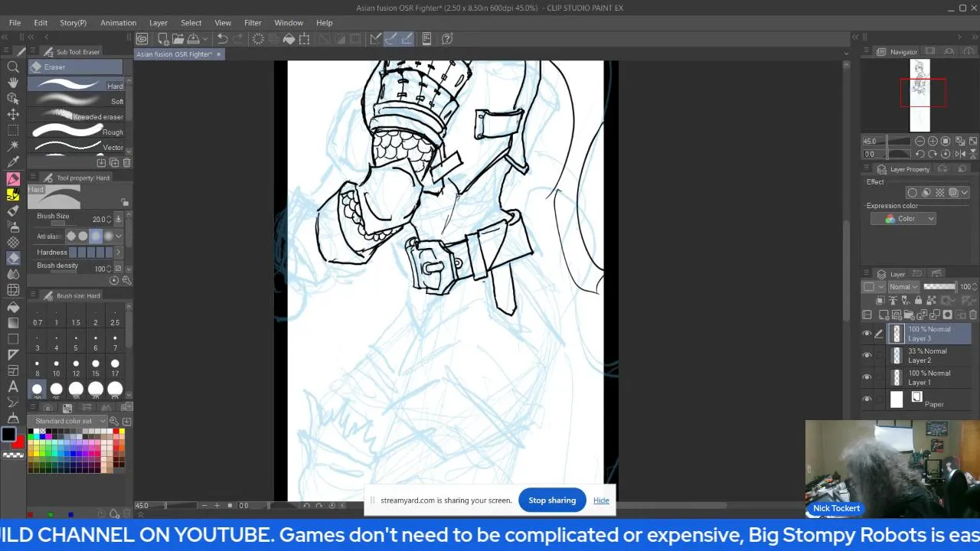Open the Clip Studio launcher icon
Image resolution: width=980 pixels, height=551 pixels.
[x=142, y=38]
